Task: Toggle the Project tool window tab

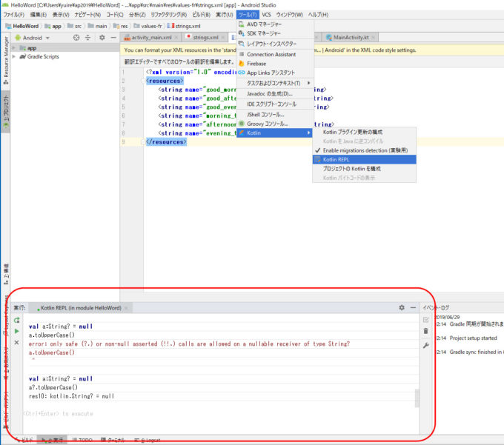Action: 5,111
